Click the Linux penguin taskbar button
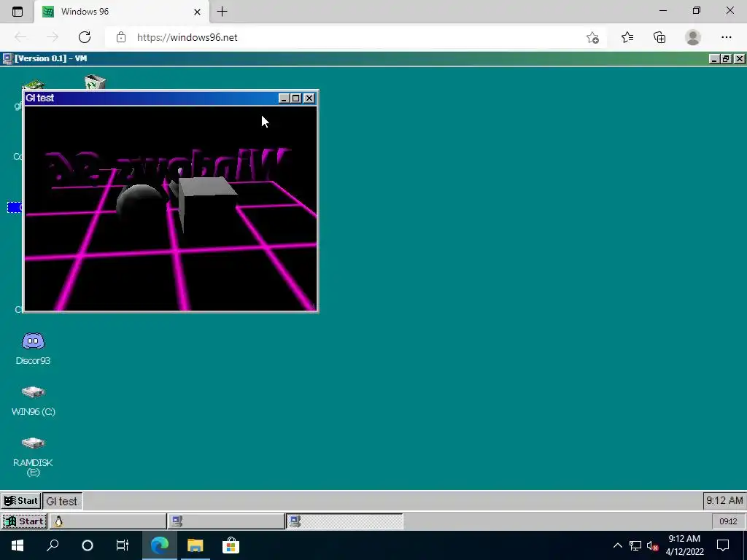The height and width of the screenshot is (560, 747). [x=108, y=521]
